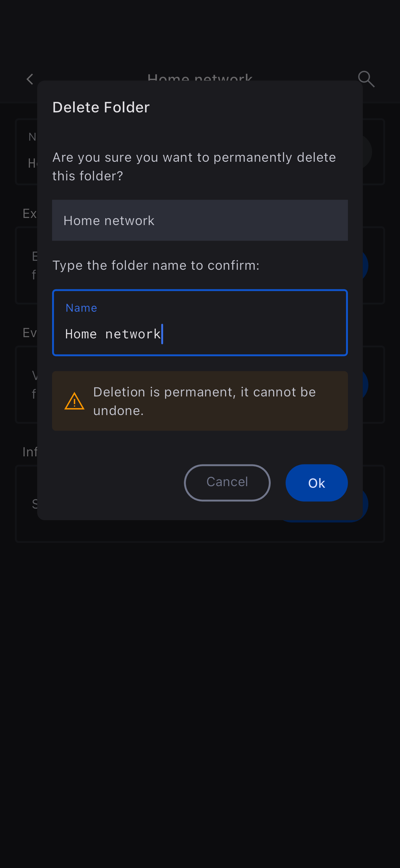The width and height of the screenshot is (400, 868).
Task: Click the partially hidden "S" row label
Action: click(x=34, y=504)
